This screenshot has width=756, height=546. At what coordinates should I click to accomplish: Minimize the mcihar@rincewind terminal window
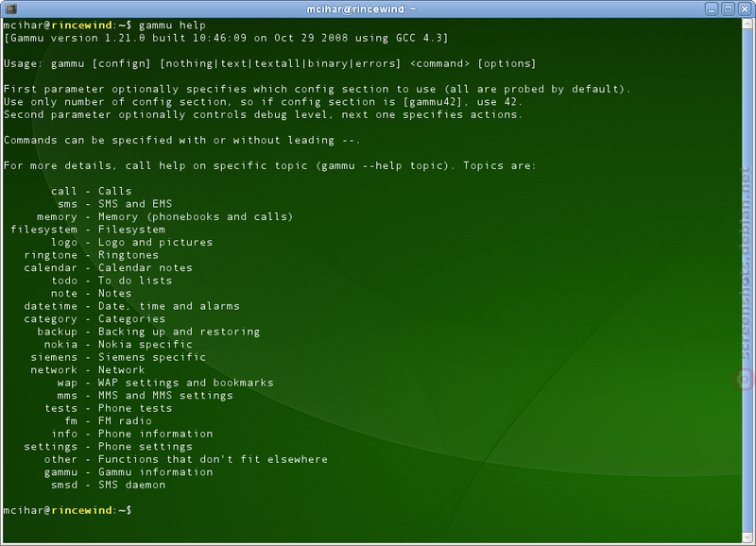[x=712, y=9]
